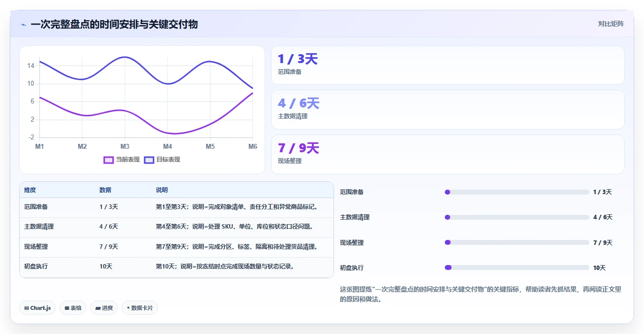The height and width of the screenshot is (334, 644).
Task: Click the 4 / 6天 table cell
Action: pos(109,227)
